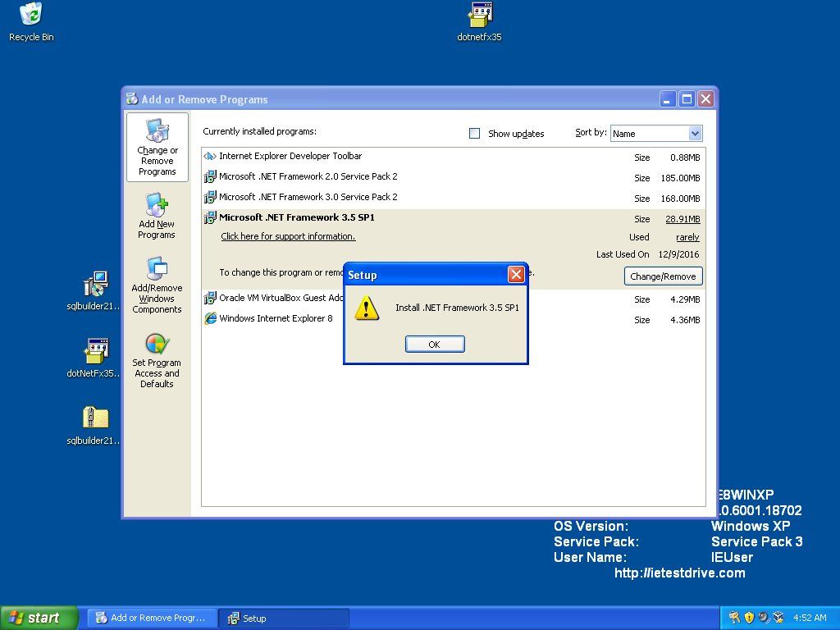Select the Internet Explorer Developer Toolbar icon

point(210,157)
